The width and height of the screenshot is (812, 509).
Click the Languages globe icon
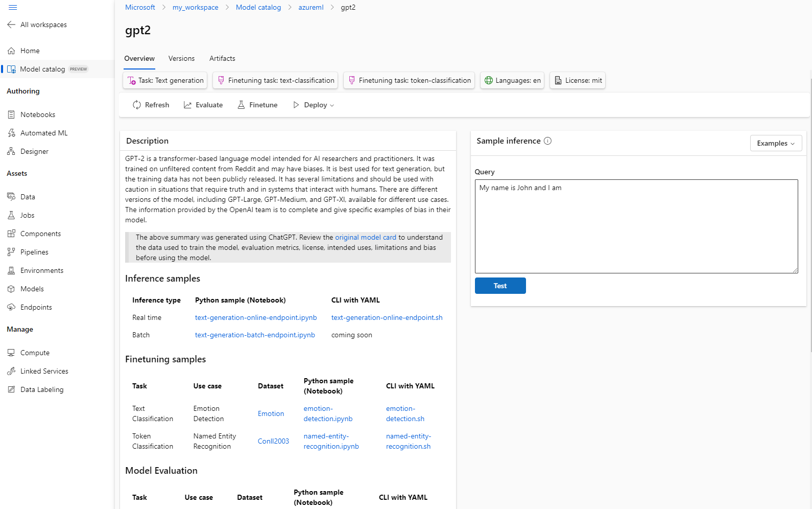tap(489, 80)
